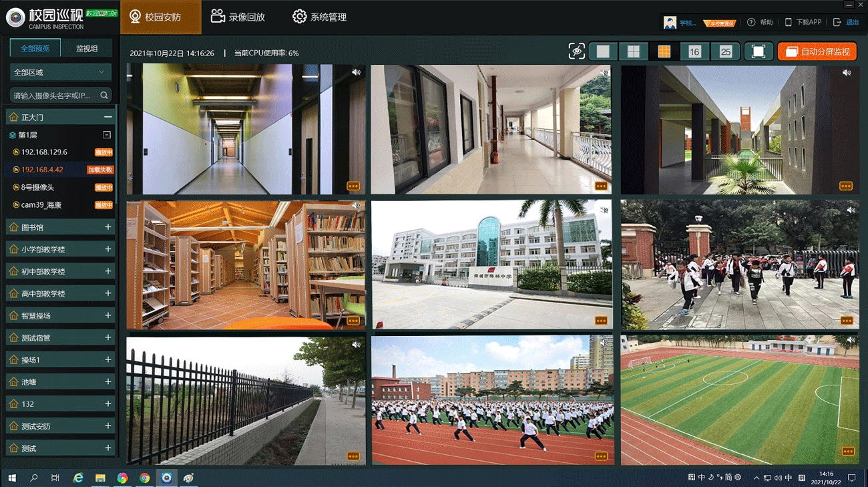Toggle sound on the school gate students feed
This screenshot has height=487, width=868.
[x=851, y=210]
